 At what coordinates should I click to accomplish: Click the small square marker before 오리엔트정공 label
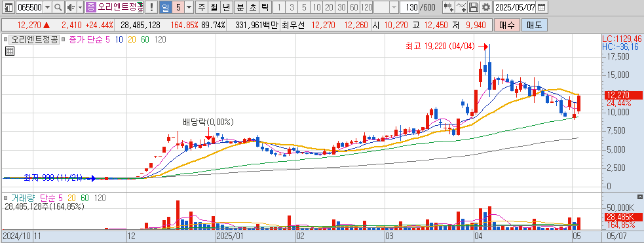[5, 40]
